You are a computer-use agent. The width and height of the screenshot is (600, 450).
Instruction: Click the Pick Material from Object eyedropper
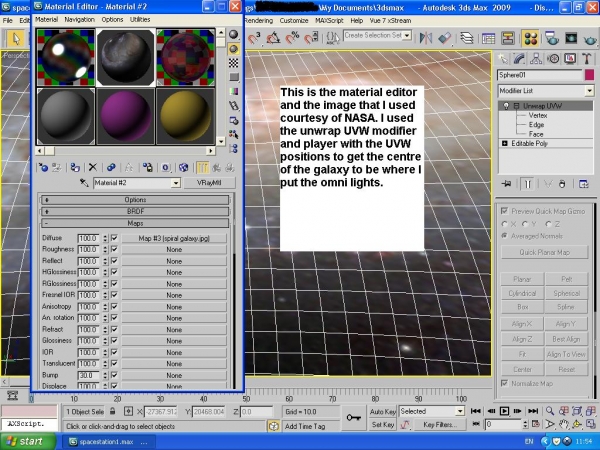point(84,183)
